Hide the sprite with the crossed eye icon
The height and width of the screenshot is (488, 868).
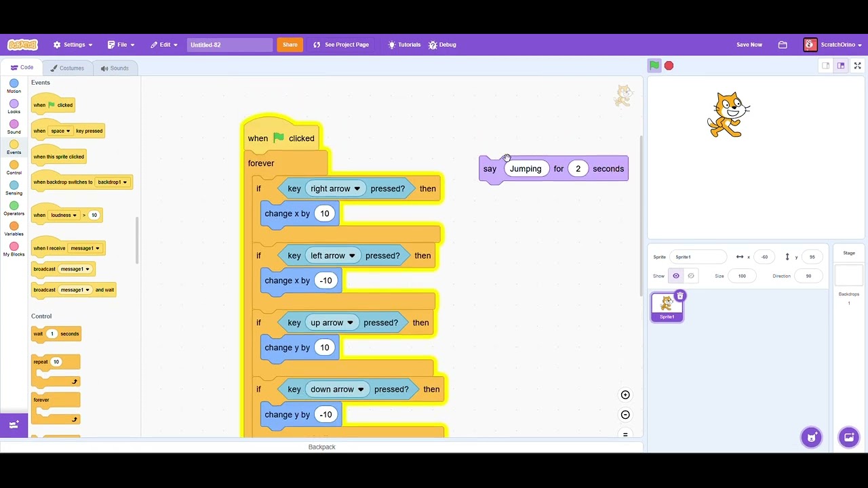(x=691, y=276)
